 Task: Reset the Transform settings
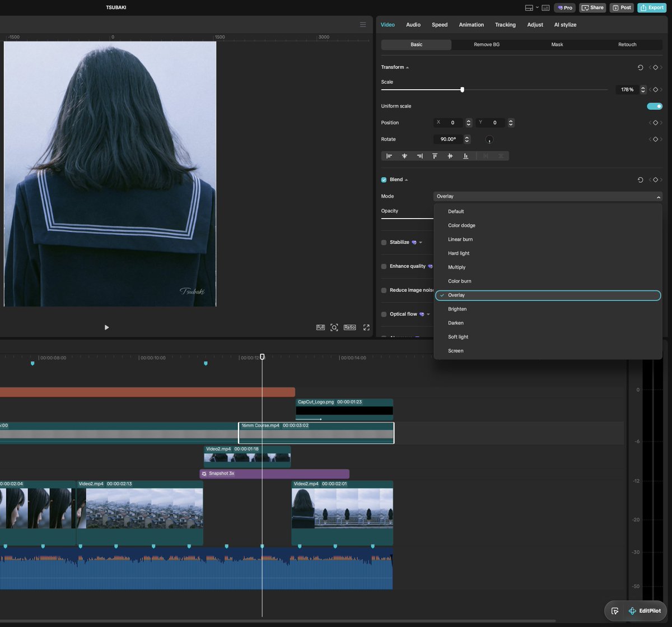click(640, 67)
